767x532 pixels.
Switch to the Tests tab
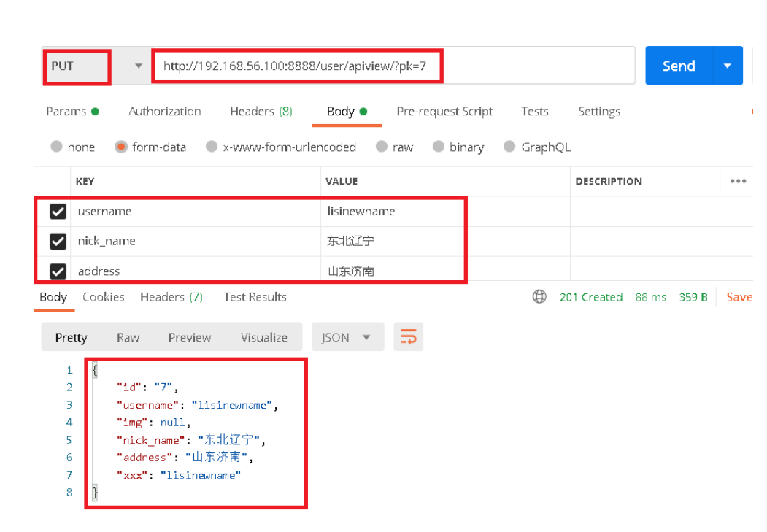pos(535,112)
